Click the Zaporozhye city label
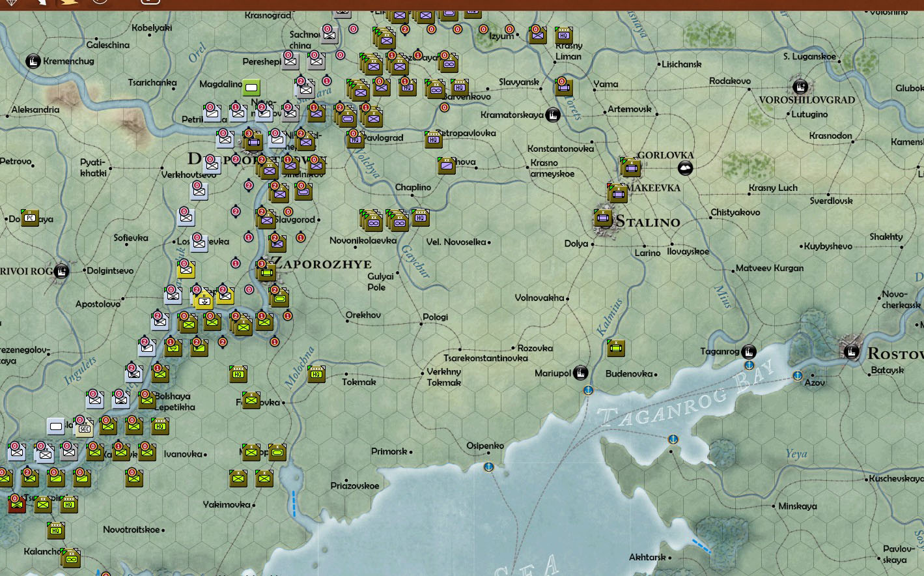 tap(321, 264)
